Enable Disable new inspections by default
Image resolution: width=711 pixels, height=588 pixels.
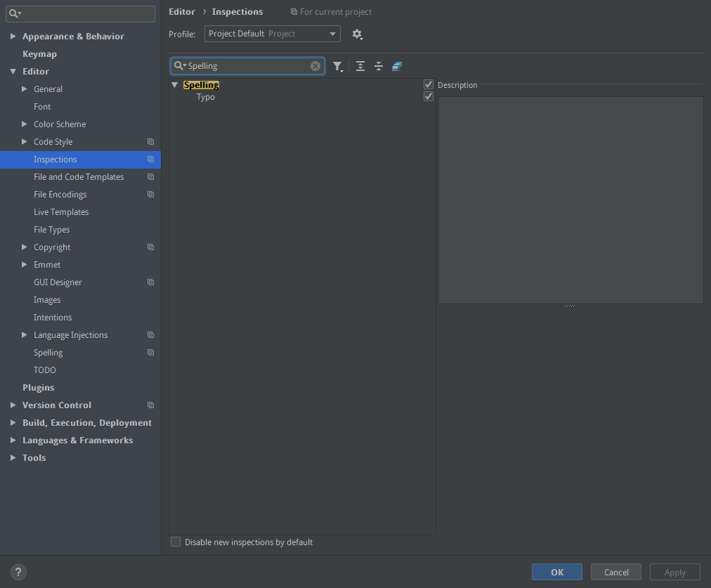(176, 542)
